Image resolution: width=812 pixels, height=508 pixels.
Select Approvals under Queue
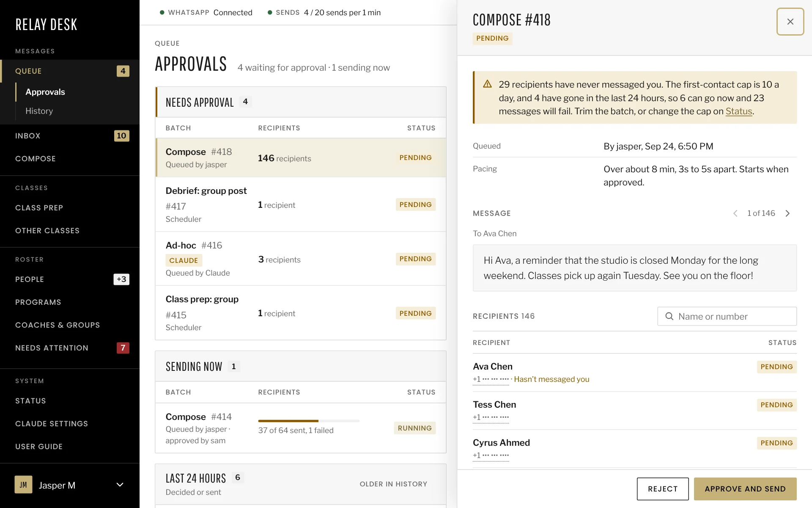click(45, 92)
